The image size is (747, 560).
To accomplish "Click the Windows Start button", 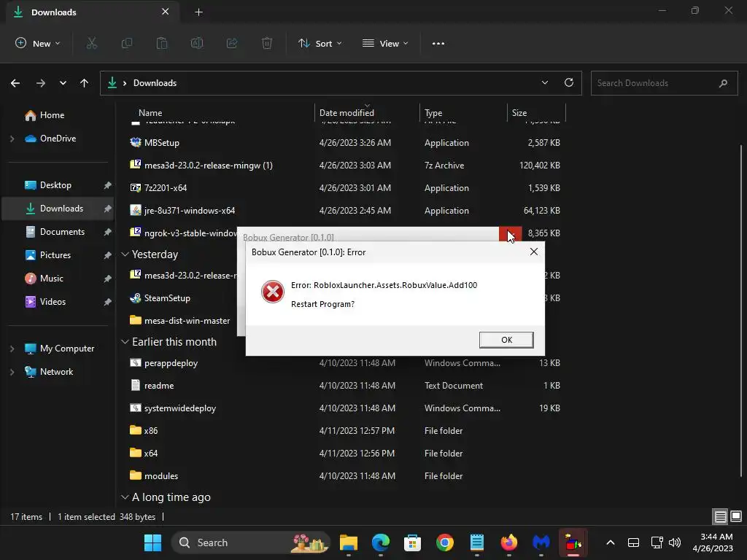I will coord(152,542).
